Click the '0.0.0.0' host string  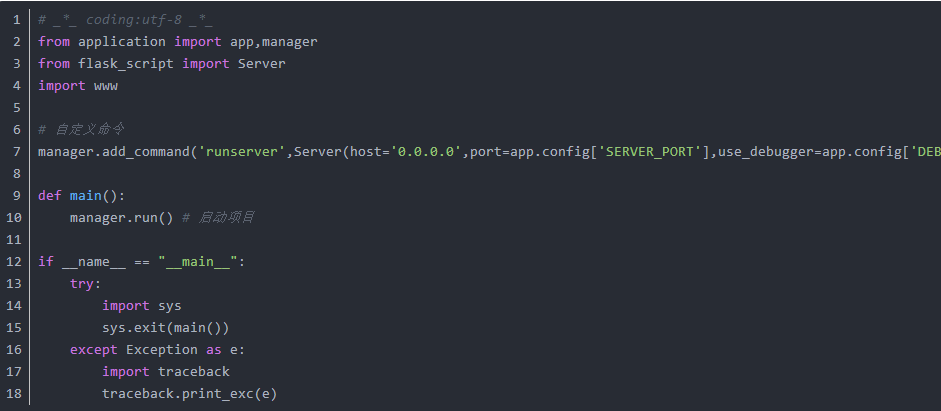pos(425,151)
